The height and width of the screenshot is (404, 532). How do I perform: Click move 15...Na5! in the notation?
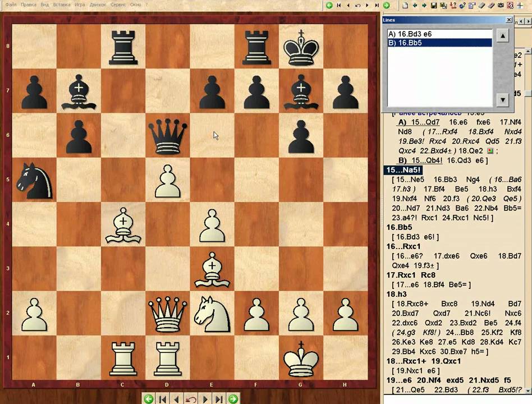click(403, 170)
